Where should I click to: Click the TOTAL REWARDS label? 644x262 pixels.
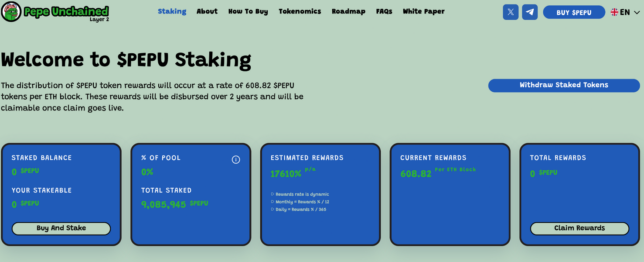(x=558, y=158)
